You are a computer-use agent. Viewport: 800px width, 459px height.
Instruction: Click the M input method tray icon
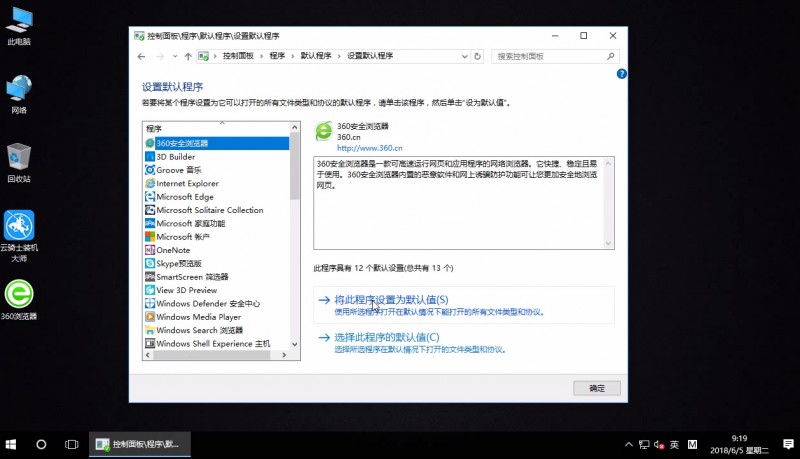[x=692, y=445]
